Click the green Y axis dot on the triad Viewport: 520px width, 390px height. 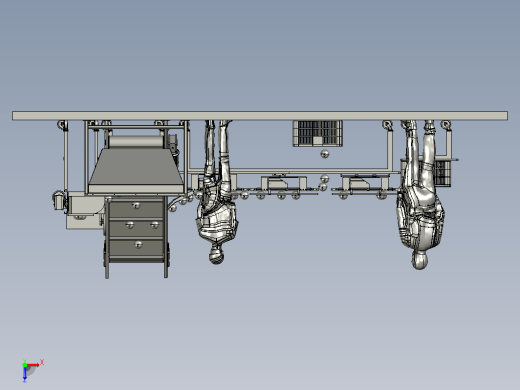coord(25,365)
